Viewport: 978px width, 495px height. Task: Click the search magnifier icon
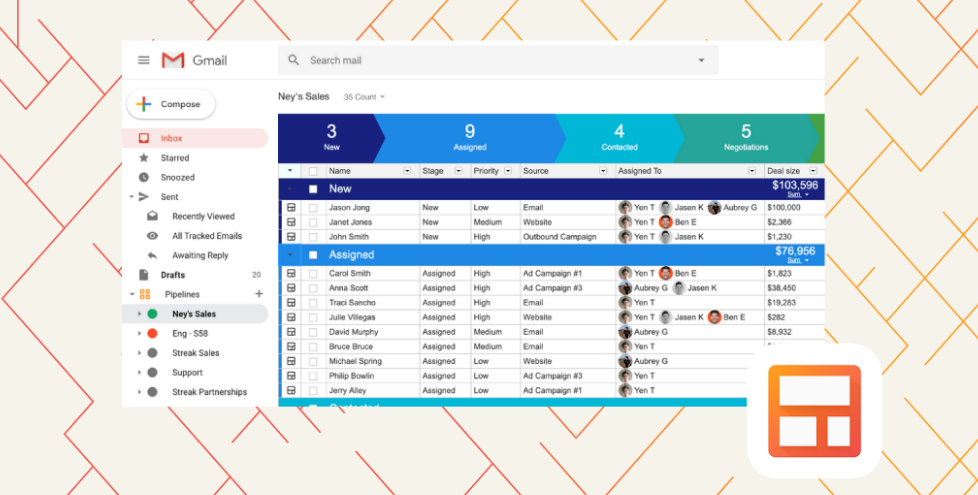tap(293, 60)
